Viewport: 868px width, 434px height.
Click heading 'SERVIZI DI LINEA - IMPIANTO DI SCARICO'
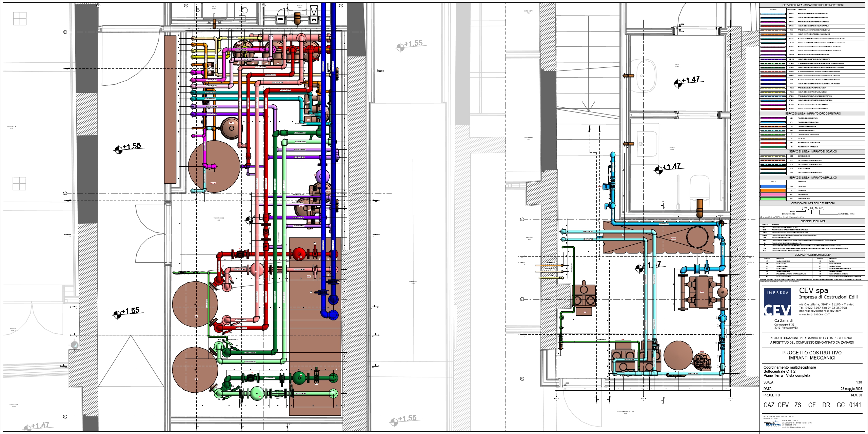(813, 151)
